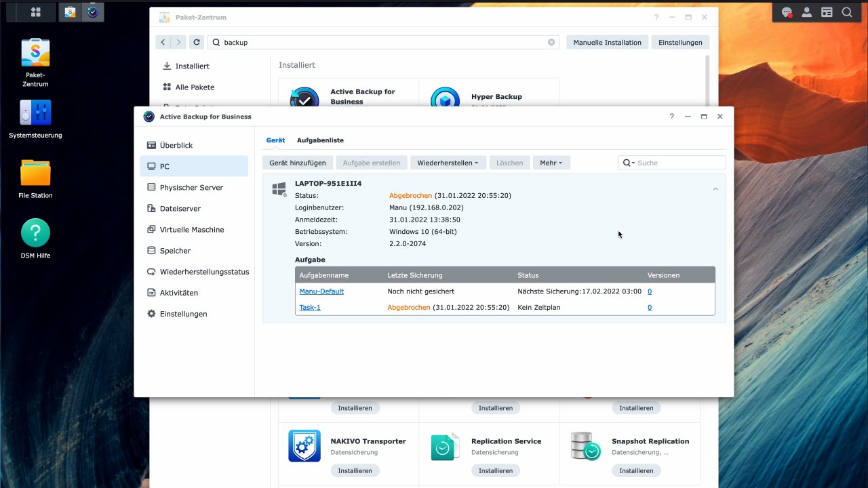This screenshot has width=868, height=488.
Task: Launch File Station from the desktop
Action: coord(35,179)
